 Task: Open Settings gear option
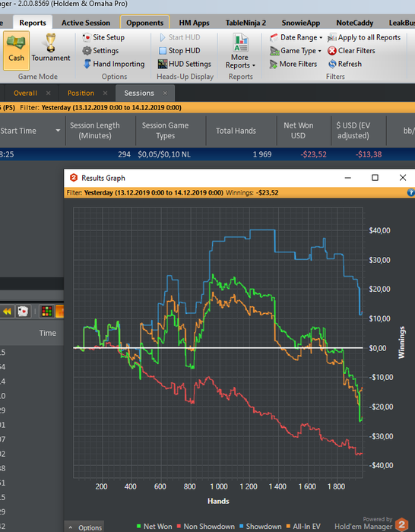pyautogui.click(x=101, y=51)
